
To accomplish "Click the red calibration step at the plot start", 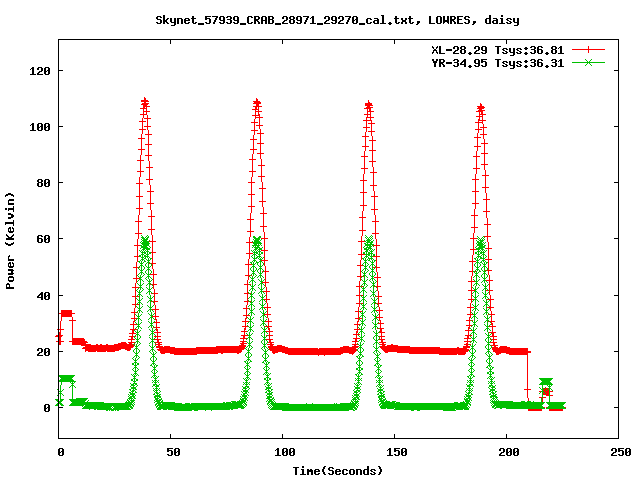I will tap(66, 313).
